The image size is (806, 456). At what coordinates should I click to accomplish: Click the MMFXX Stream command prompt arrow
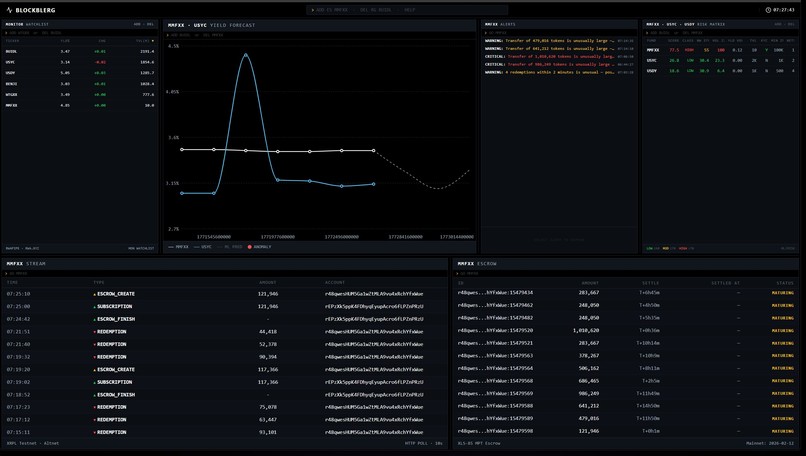click(x=6, y=273)
